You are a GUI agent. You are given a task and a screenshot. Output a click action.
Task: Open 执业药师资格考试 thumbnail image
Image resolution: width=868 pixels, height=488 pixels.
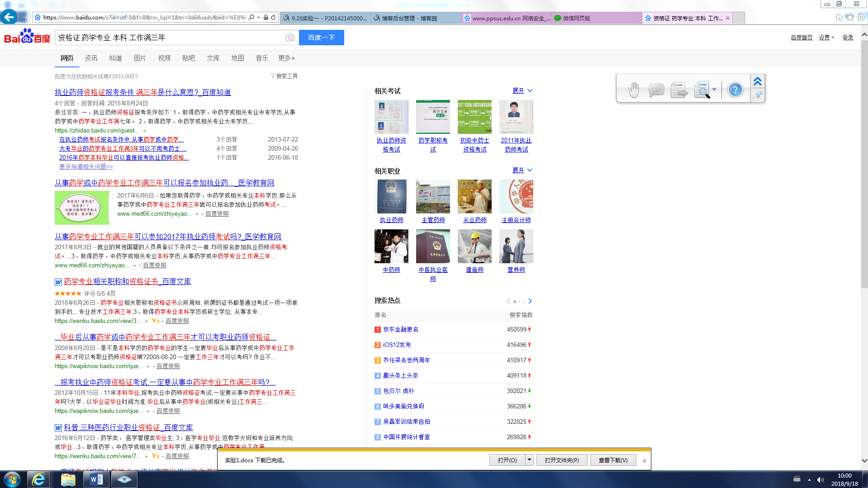391,117
